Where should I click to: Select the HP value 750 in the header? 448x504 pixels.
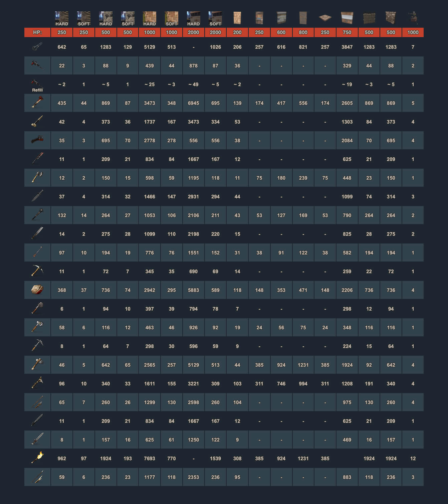pyautogui.click(x=347, y=32)
